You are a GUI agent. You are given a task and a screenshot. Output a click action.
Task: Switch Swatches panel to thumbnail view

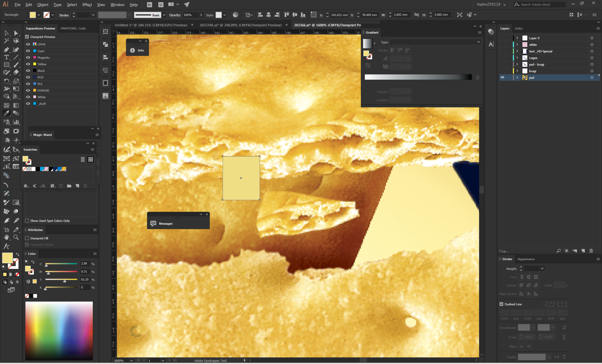pos(91,159)
